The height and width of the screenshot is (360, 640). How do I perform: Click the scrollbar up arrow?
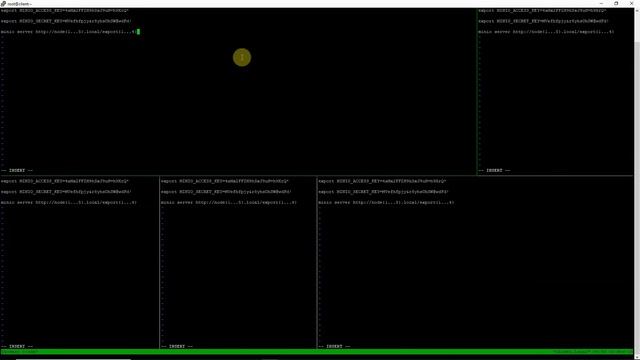point(637,10)
